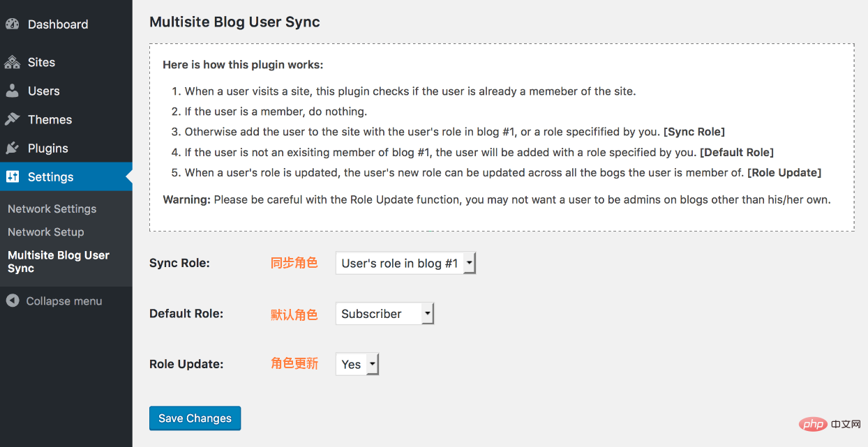Click the Collapse menu text link

point(64,301)
